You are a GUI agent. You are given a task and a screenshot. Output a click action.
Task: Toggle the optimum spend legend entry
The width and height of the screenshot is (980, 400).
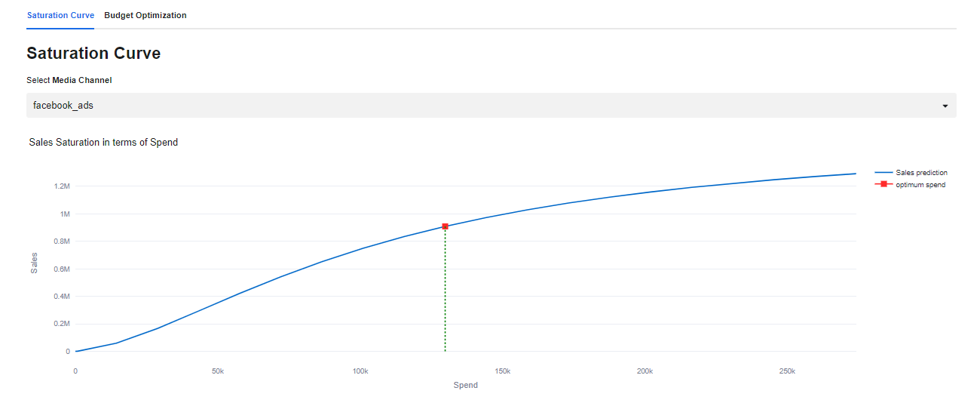(920, 185)
